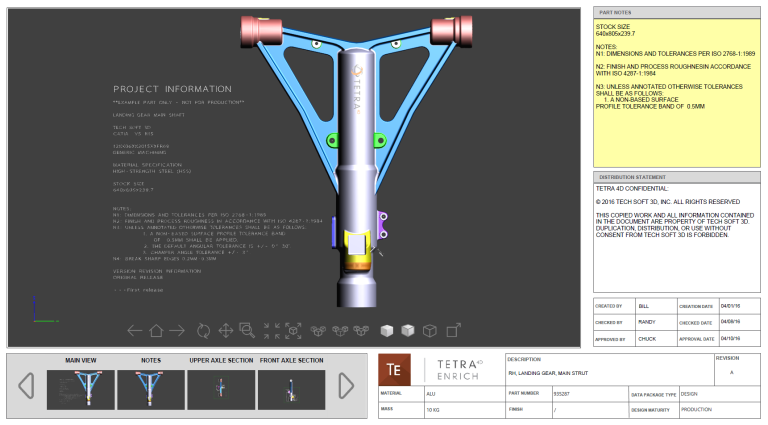Click the MATERIAL field showing ALU
Screen dimensions: 768x425
pyautogui.click(x=464, y=394)
